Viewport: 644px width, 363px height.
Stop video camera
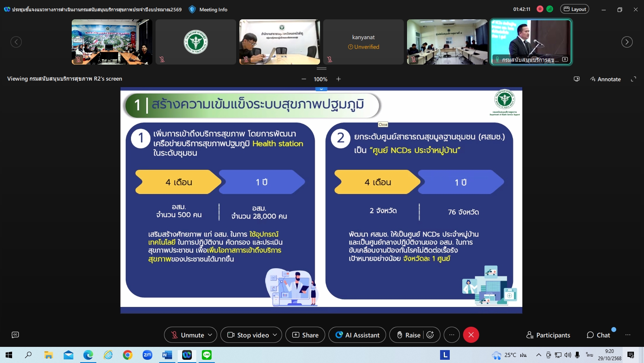[x=248, y=335]
